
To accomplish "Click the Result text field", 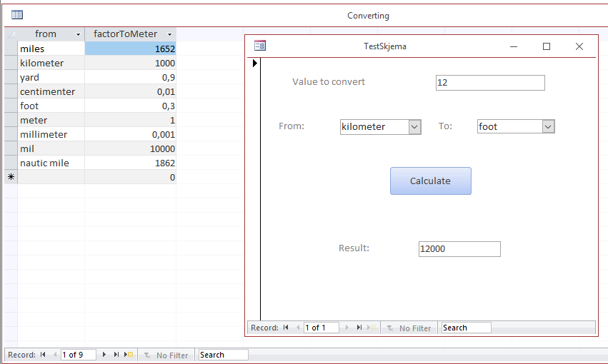I will 459,249.
